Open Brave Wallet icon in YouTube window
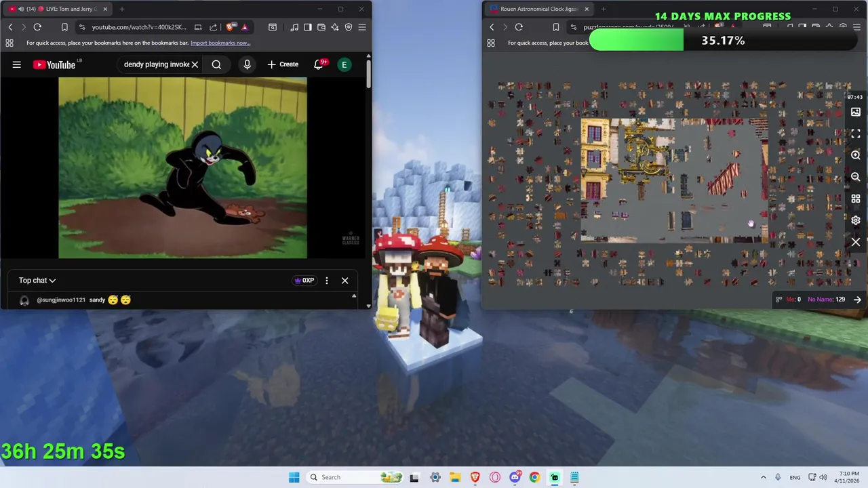Image resolution: width=868 pixels, height=488 pixels. tap(321, 27)
